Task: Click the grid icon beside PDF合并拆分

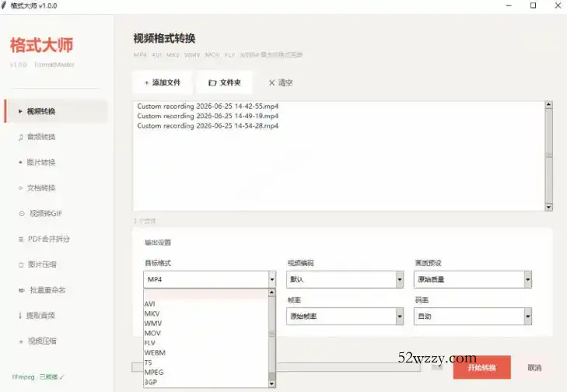Action: pos(21,240)
